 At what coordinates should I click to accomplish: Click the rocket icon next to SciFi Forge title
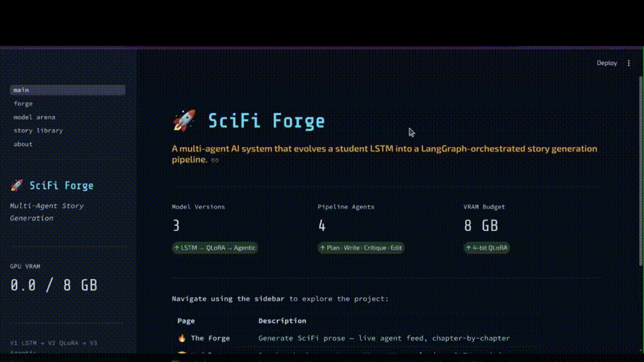(x=184, y=120)
